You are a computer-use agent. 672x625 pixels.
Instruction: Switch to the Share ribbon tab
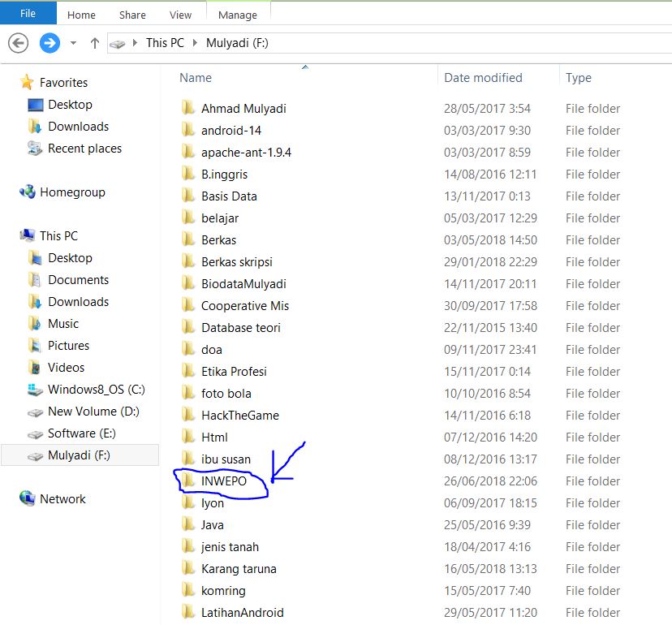coord(132,15)
